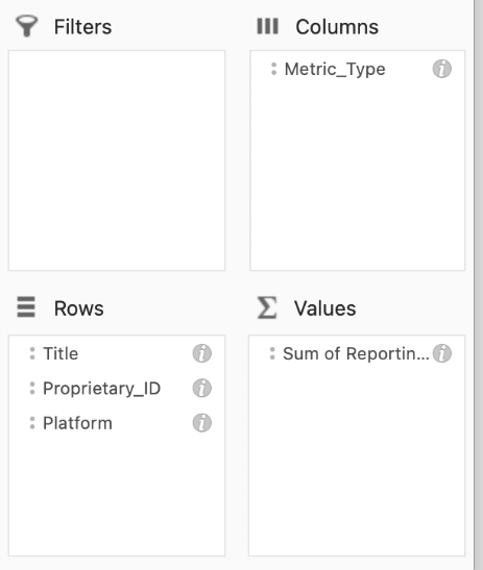Select the Title field in Rows

pos(60,354)
